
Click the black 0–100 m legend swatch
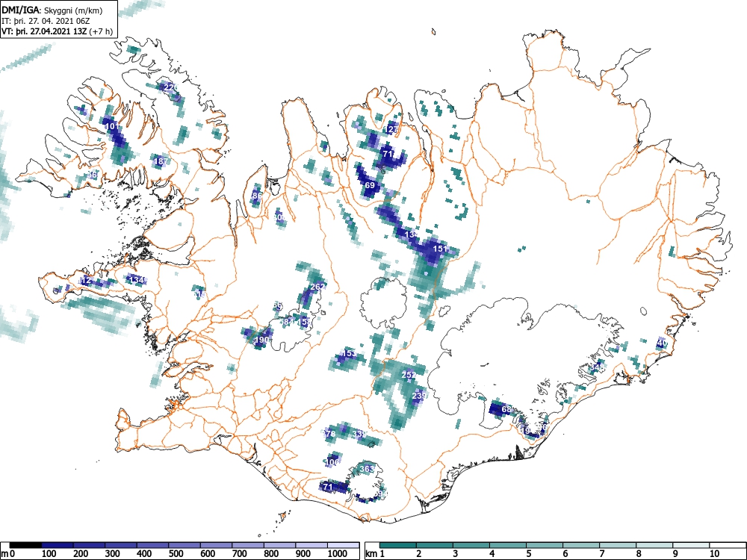[x=25, y=544]
